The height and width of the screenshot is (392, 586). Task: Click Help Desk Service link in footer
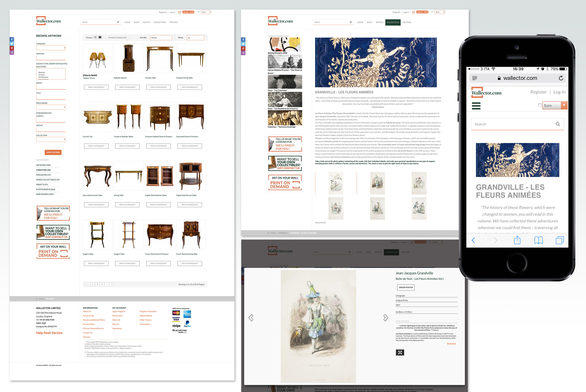coord(49,333)
